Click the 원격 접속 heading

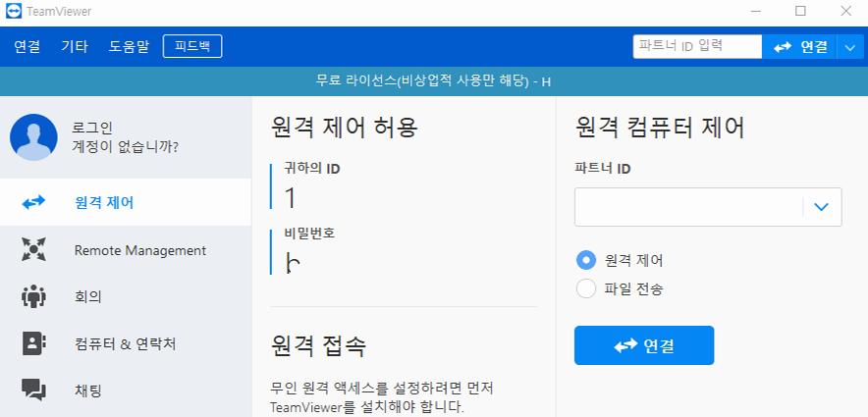(x=318, y=345)
